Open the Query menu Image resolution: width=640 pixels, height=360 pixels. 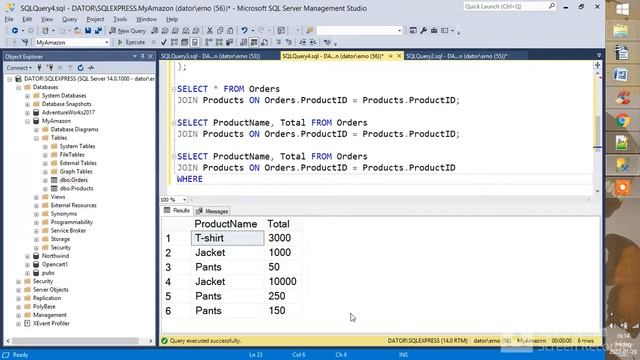coord(69,19)
